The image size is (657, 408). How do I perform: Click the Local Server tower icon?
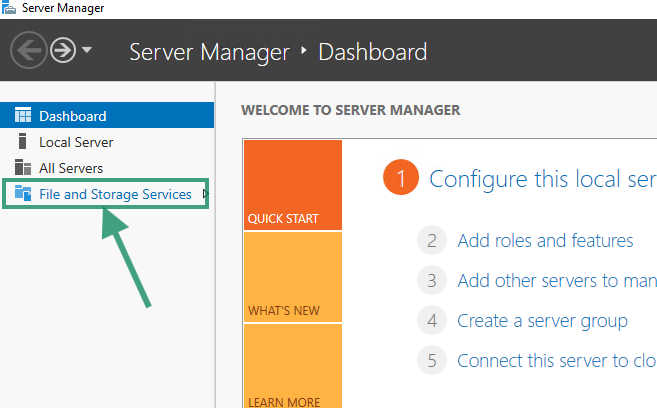tap(23, 141)
